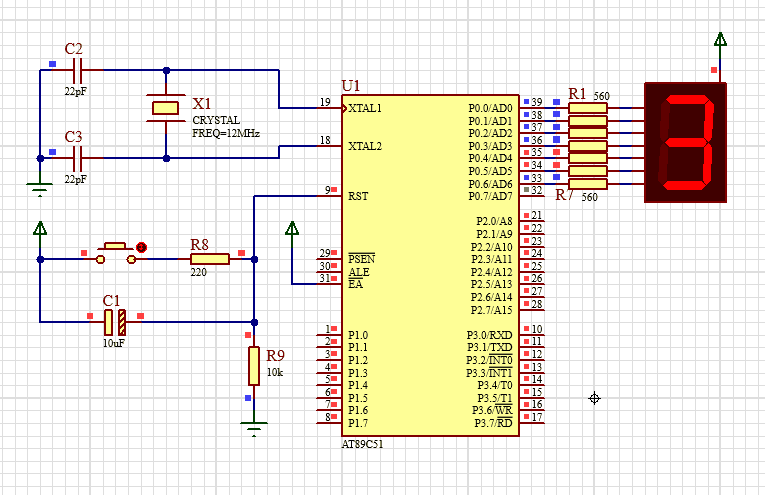Click the 22pF value under C2
765x495 pixels.
pyautogui.click(x=76, y=91)
